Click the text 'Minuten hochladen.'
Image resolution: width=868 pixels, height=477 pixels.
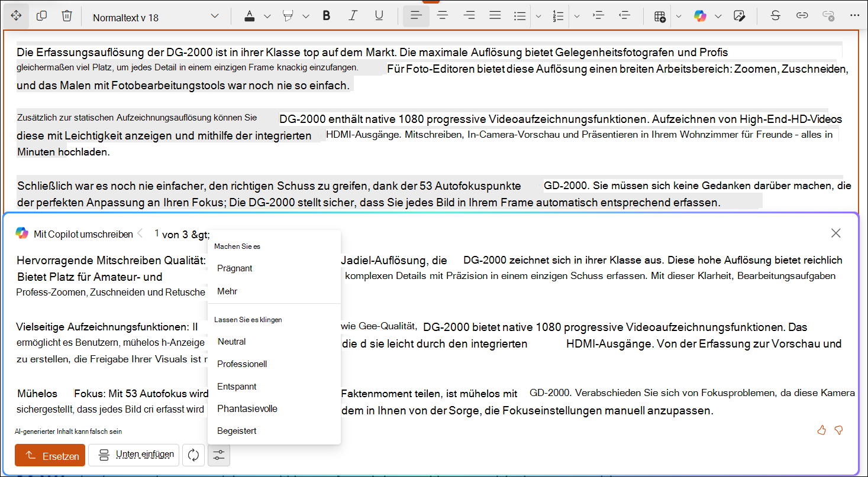click(63, 152)
